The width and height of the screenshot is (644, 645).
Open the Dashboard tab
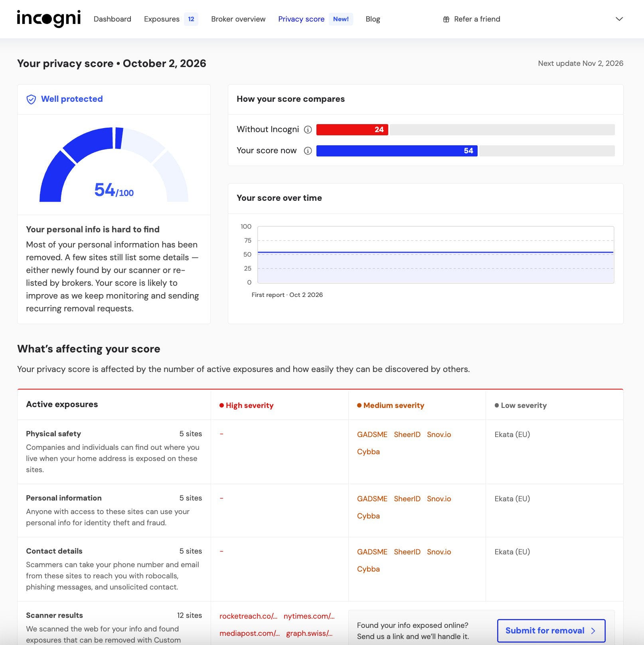pyautogui.click(x=113, y=19)
